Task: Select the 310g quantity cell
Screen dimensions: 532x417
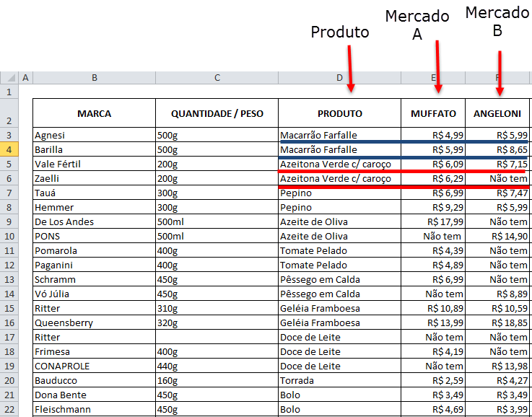Action: point(217,308)
